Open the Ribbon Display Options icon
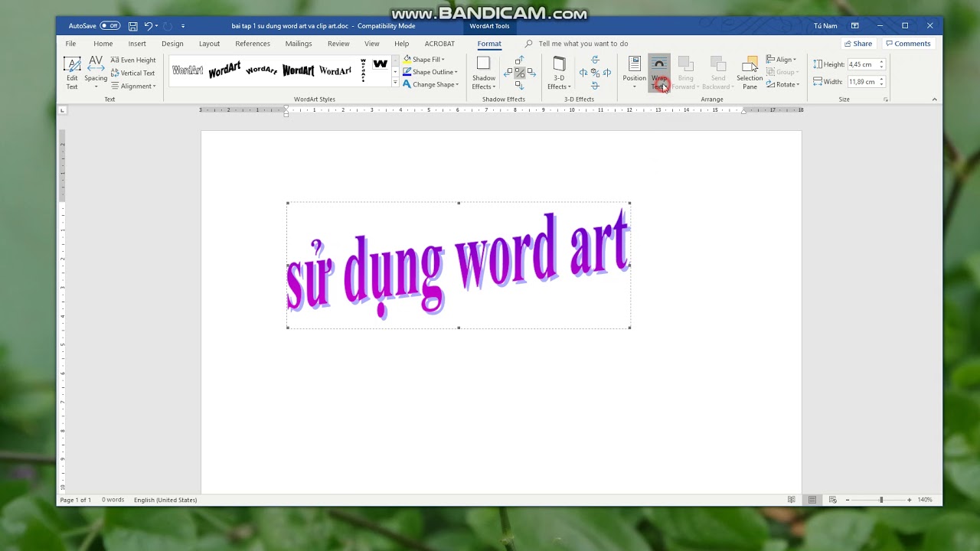Screen dimensions: 980x551 [855, 26]
